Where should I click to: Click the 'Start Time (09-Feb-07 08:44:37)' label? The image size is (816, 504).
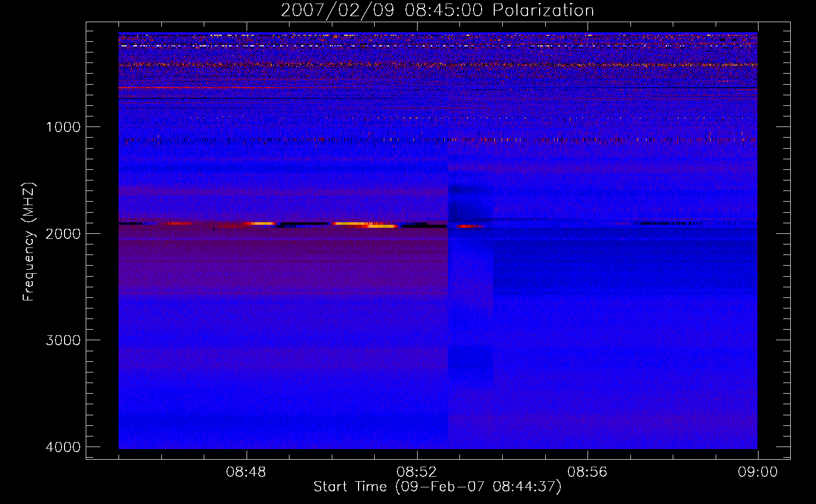[x=437, y=487]
